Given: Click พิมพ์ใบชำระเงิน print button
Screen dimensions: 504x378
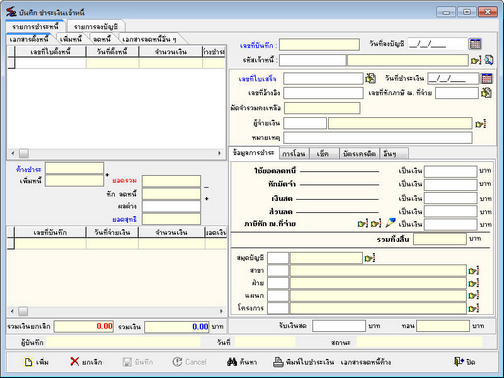Looking at the screenshot, I should 304,362.
